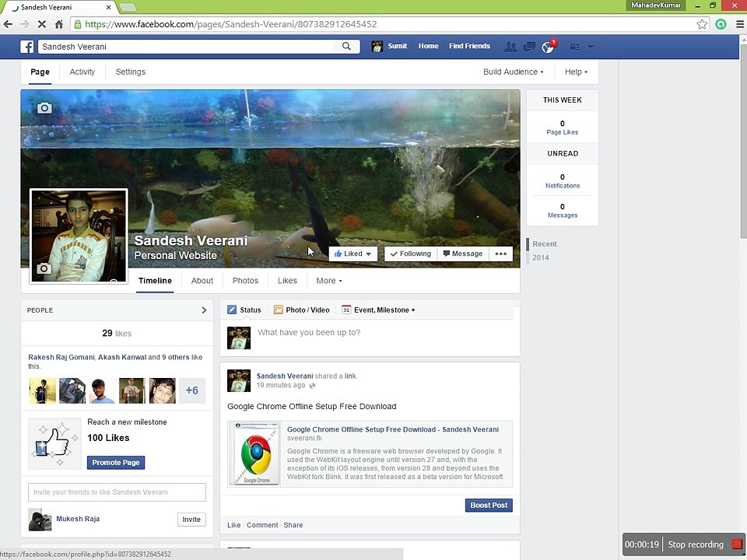The height and width of the screenshot is (560, 747).
Task: Open the Likes tab
Action: (287, 281)
